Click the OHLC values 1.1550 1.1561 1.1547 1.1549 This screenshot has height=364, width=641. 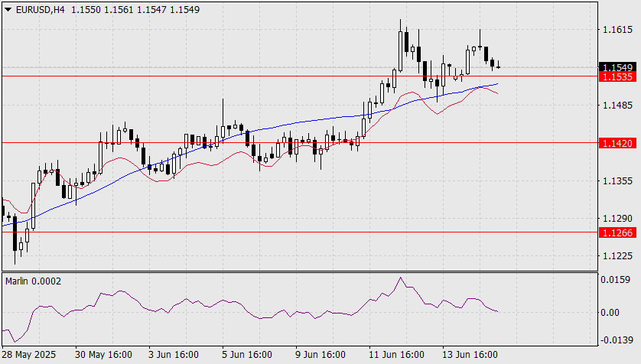pyautogui.click(x=135, y=9)
